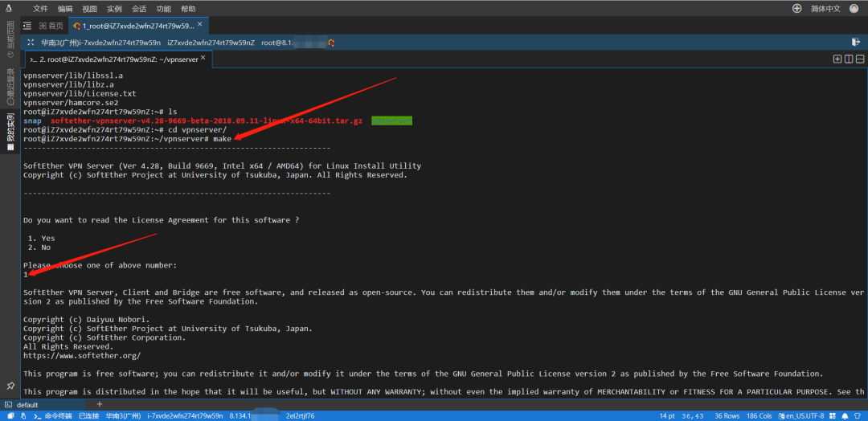Open the 功能 menu
The width and height of the screenshot is (868, 421).
(x=164, y=8)
